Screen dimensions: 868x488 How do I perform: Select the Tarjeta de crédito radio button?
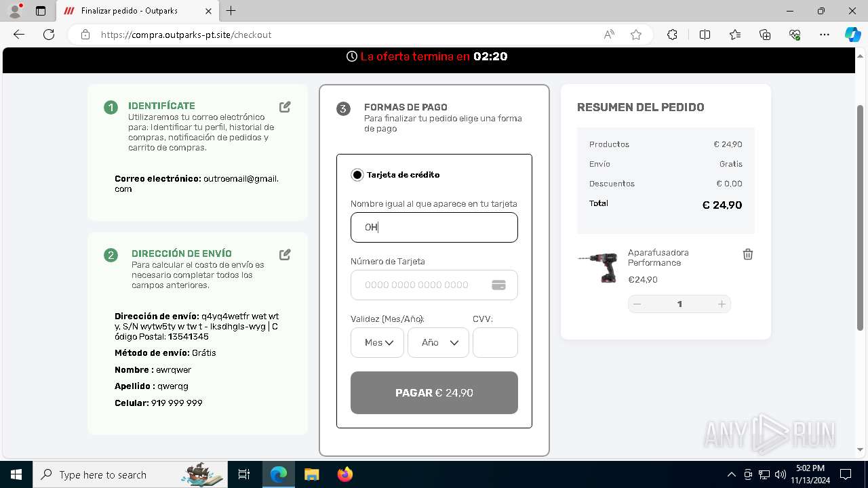point(357,175)
